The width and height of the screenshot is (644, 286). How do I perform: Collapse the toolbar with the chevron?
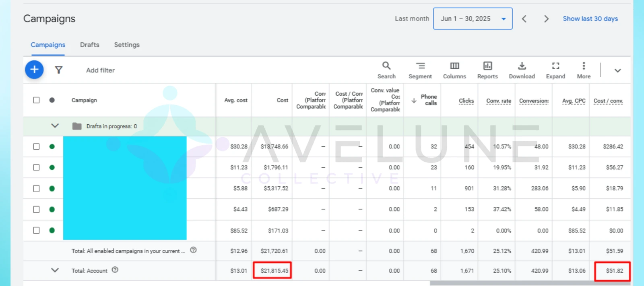coord(617,70)
